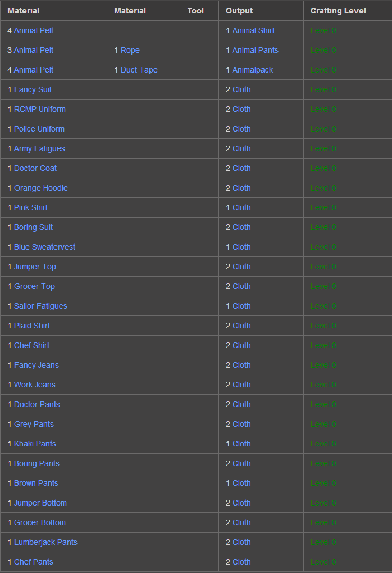Click the Tool column header
This screenshot has height=573, width=392.
click(195, 11)
